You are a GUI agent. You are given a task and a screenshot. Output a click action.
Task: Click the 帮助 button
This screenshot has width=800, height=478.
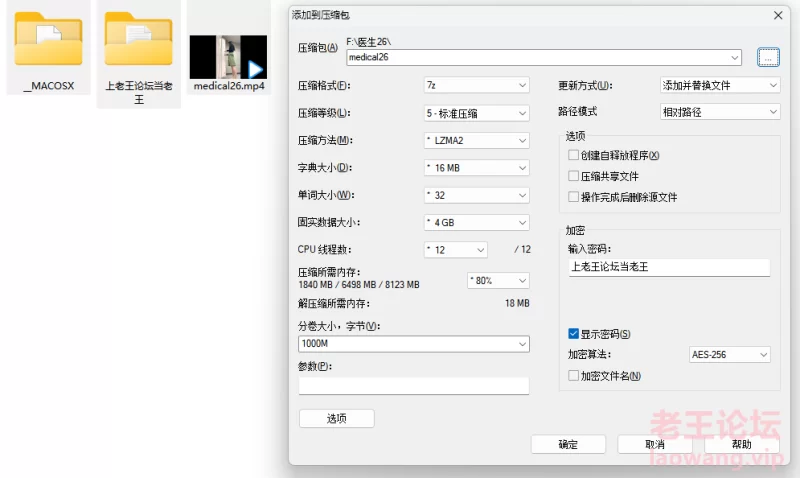coord(742,444)
